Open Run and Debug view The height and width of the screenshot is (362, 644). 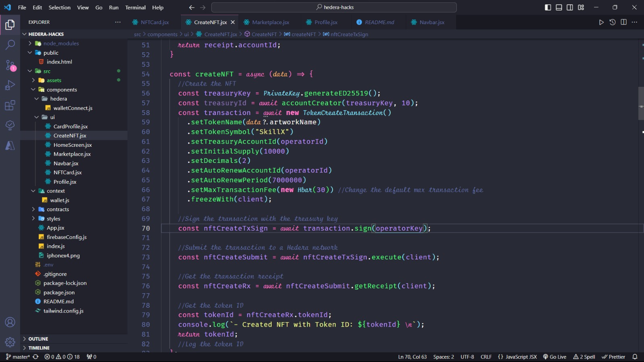pos(10,85)
